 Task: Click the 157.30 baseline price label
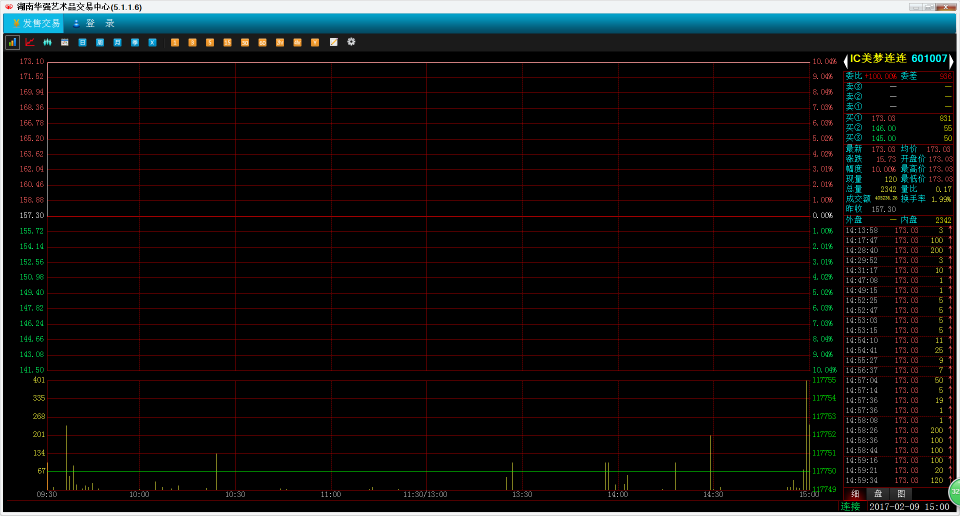pos(32,215)
